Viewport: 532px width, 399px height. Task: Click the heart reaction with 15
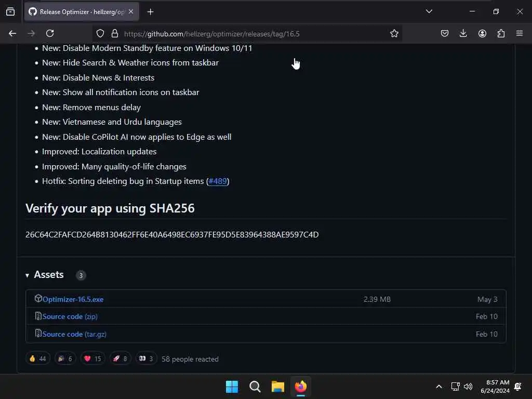pos(92,358)
